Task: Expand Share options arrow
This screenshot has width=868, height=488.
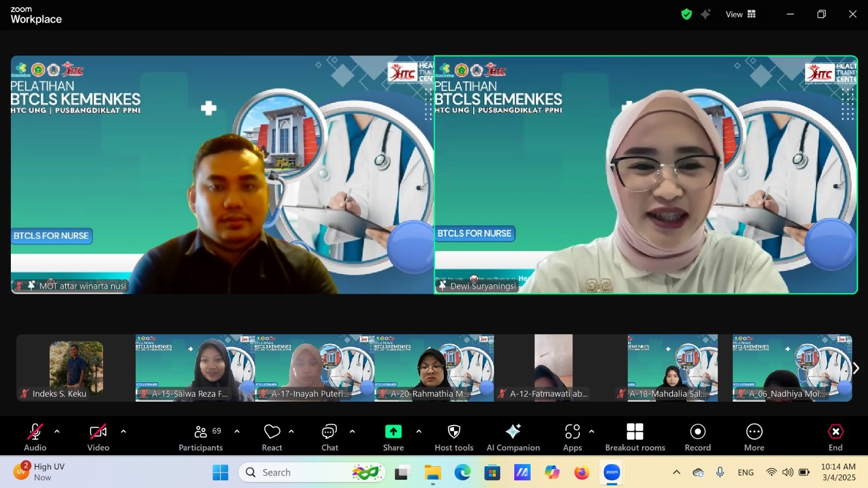Action: coord(418,432)
